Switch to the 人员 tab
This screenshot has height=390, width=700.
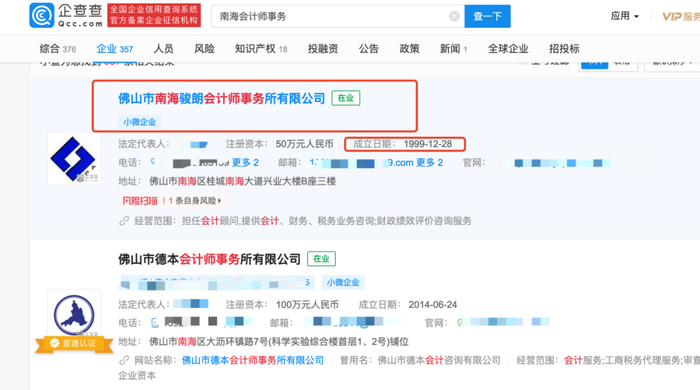(163, 49)
